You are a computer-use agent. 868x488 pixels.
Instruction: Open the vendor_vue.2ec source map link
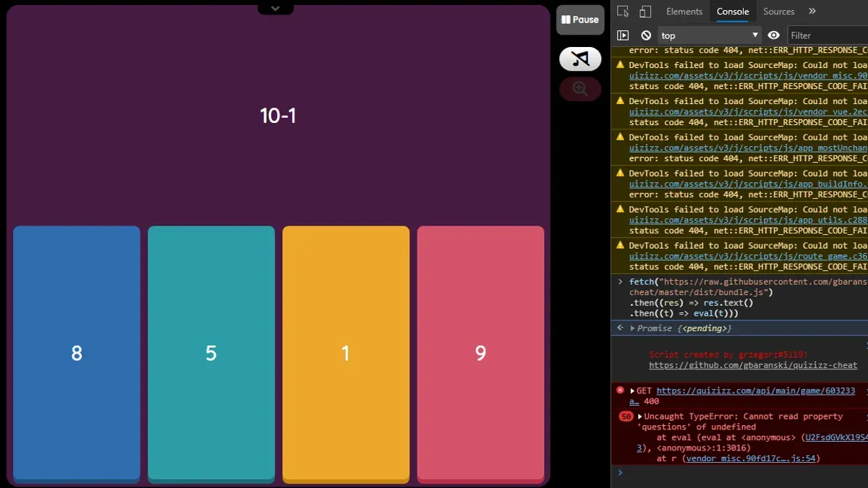click(x=748, y=112)
